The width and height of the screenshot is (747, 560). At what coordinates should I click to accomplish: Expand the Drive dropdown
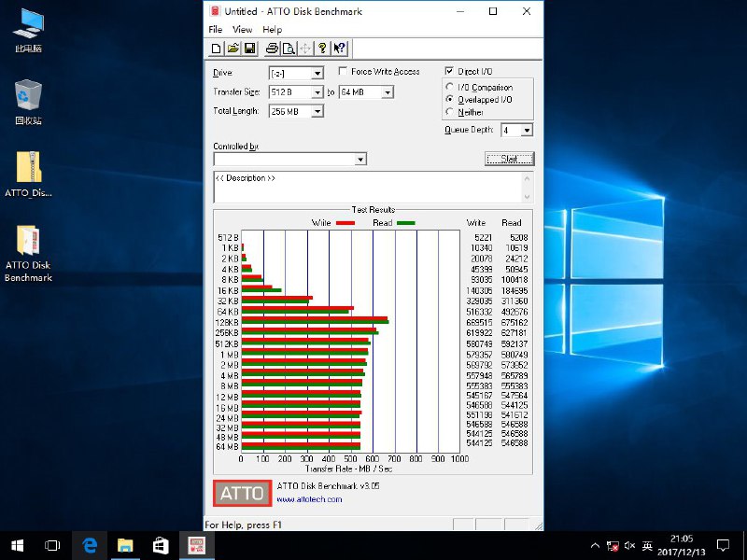[317, 74]
